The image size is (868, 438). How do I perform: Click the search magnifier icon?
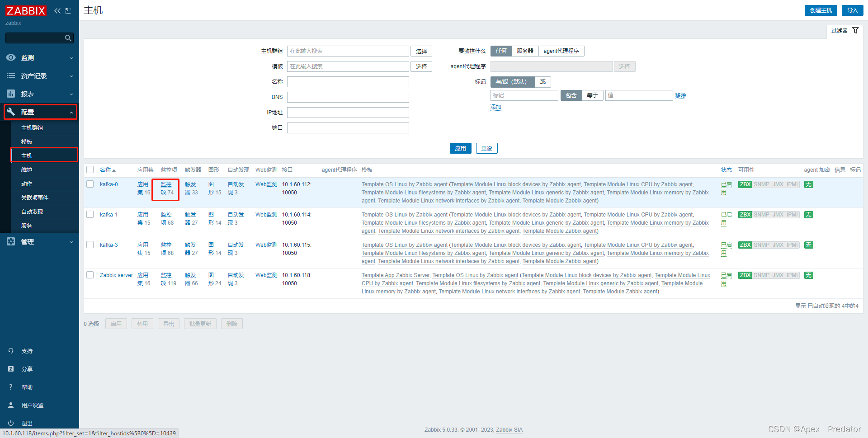pos(68,38)
